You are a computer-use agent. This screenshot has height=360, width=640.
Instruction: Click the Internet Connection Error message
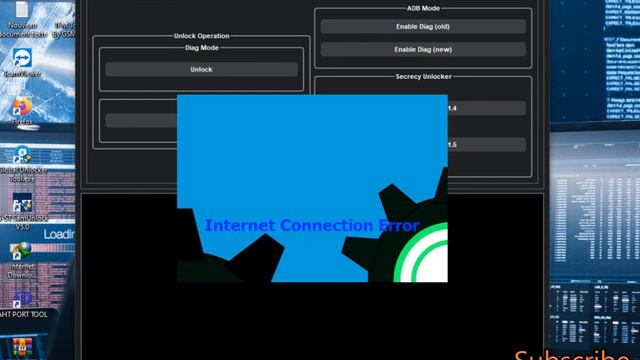pyautogui.click(x=312, y=225)
